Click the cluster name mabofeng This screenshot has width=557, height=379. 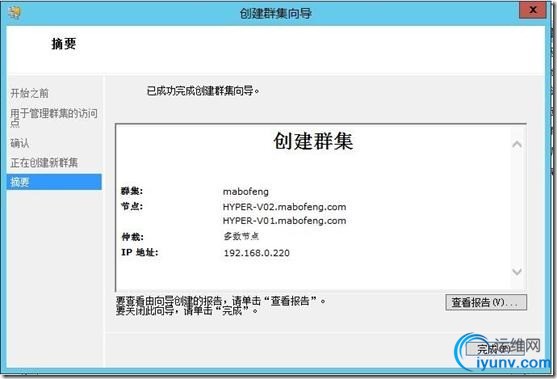(246, 192)
